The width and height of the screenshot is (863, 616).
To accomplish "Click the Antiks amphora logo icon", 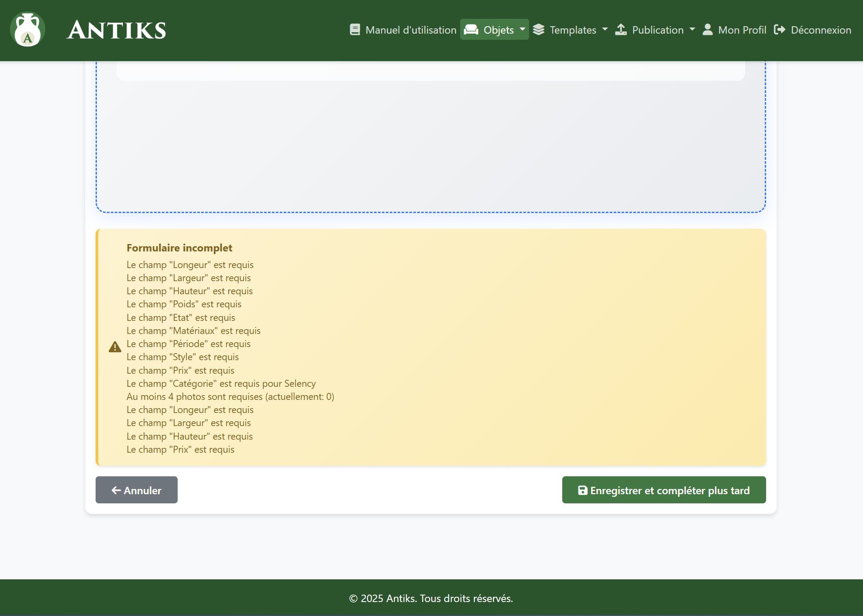I will tap(28, 30).
